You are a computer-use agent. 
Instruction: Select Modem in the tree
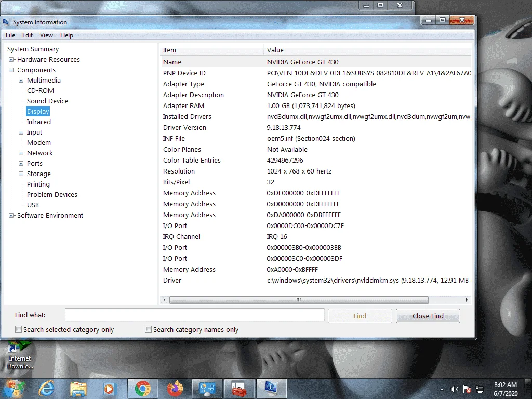click(x=38, y=143)
